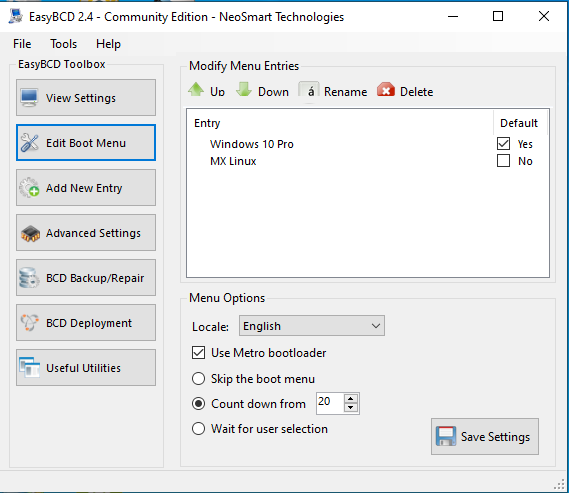Open the Tools menu
Image resolution: width=569 pixels, height=493 pixels.
(64, 44)
